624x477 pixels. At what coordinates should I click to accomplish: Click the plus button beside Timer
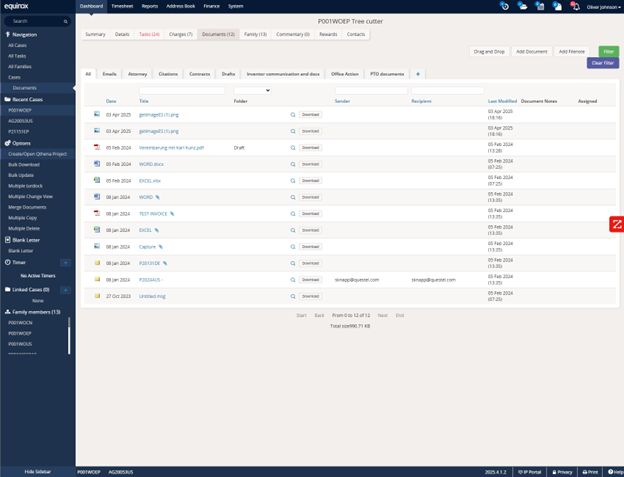pos(65,262)
